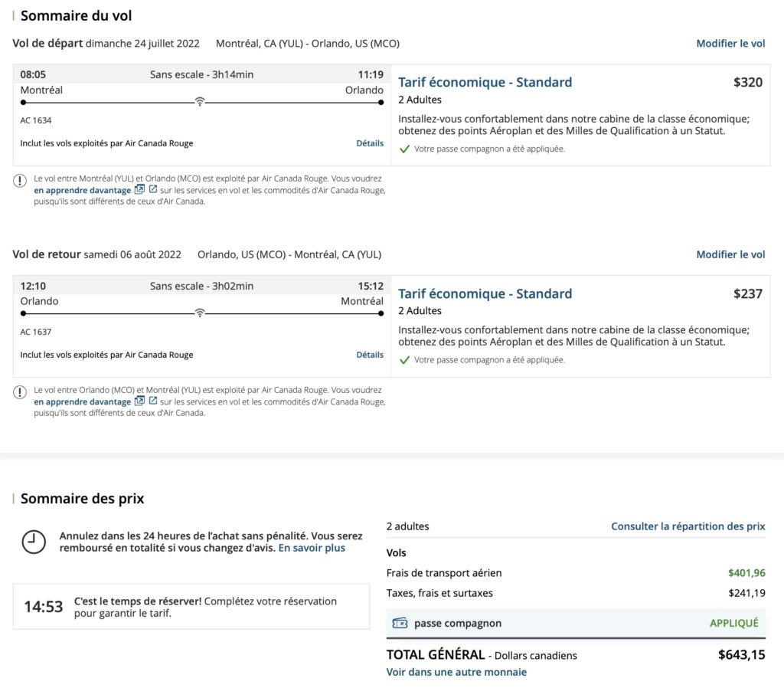784x688 pixels.
Task: Click the $237 'Tarif économique - Standard' heading
Action: 485,294
